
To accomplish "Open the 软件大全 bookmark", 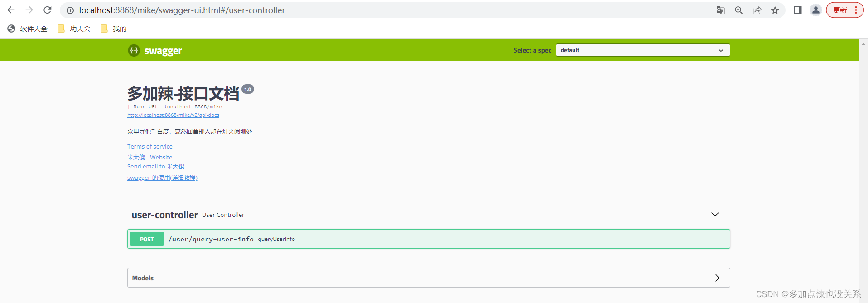I will 28,29.
